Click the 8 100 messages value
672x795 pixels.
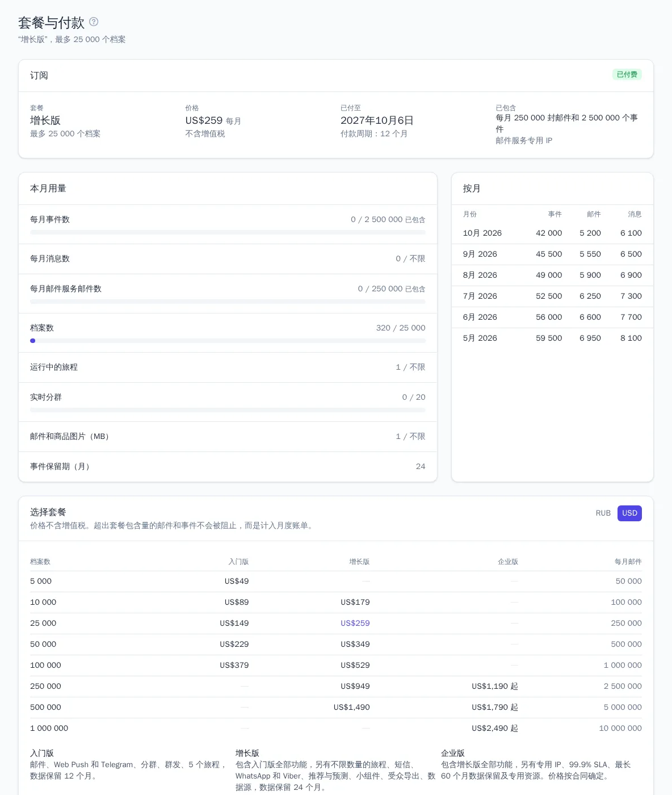click(x=631, y=338)
